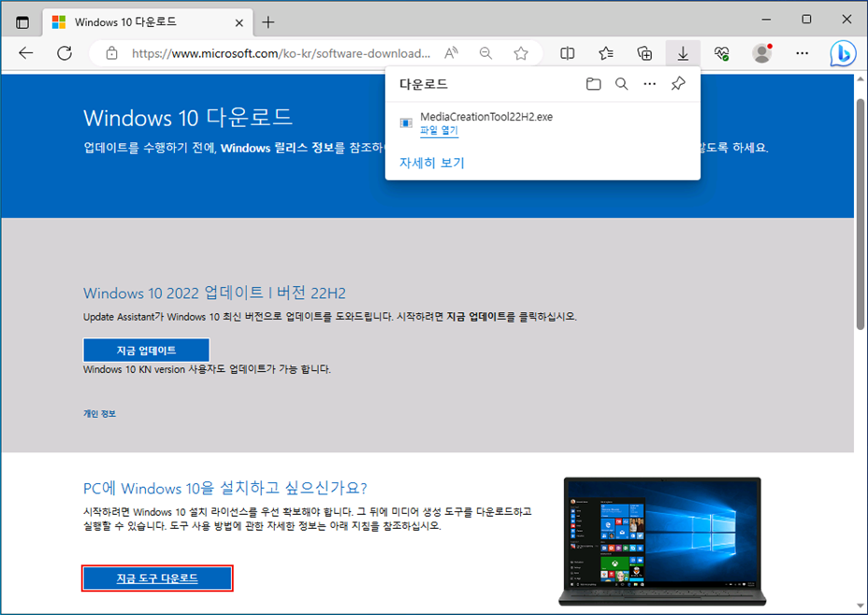View site information via lock icon

point(112,53)
